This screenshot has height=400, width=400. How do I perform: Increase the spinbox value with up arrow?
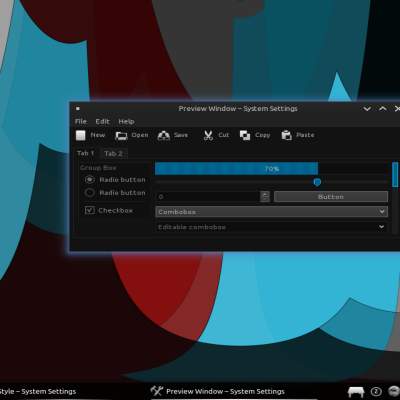coord(265,194)
